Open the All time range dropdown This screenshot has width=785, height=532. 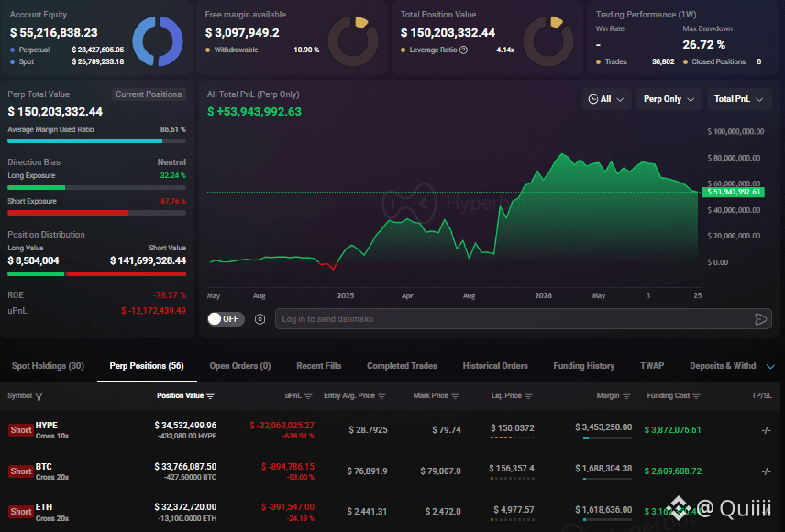606,99
